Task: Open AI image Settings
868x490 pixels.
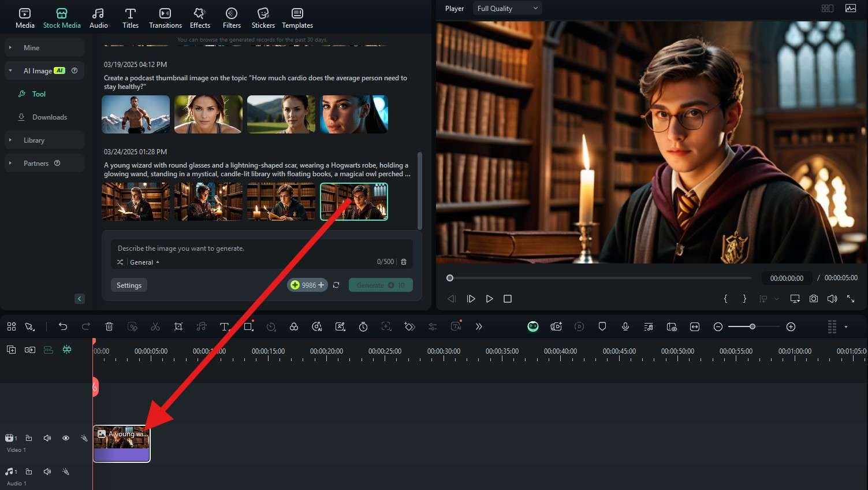Action: (x=129, y=285)
